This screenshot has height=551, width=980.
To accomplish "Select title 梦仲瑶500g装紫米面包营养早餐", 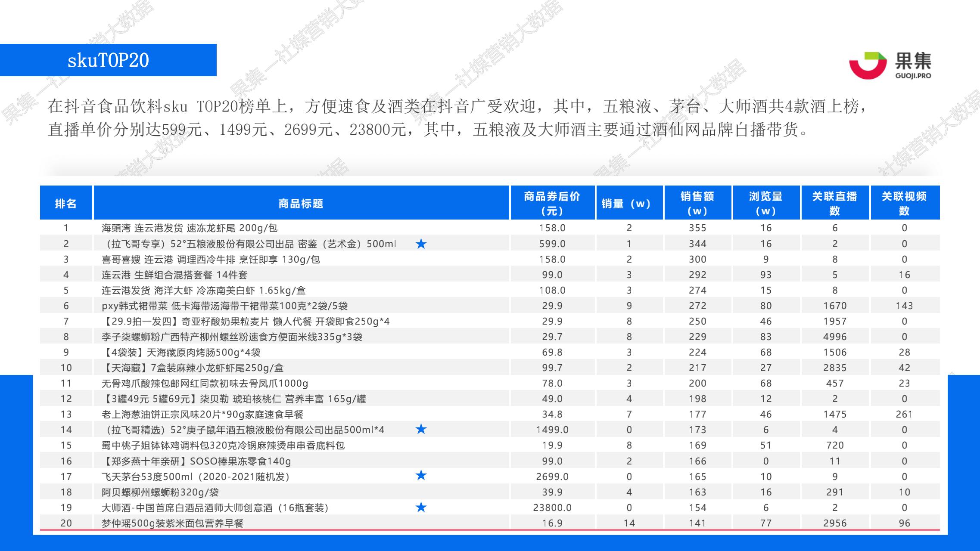I will tap(172, 523).
